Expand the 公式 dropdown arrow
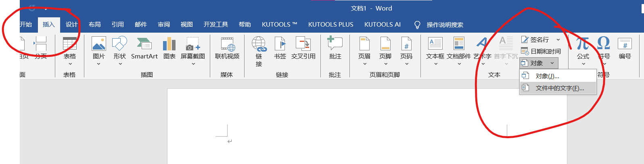Viewport: 644px width, 164px height. (x=583, y=64)
